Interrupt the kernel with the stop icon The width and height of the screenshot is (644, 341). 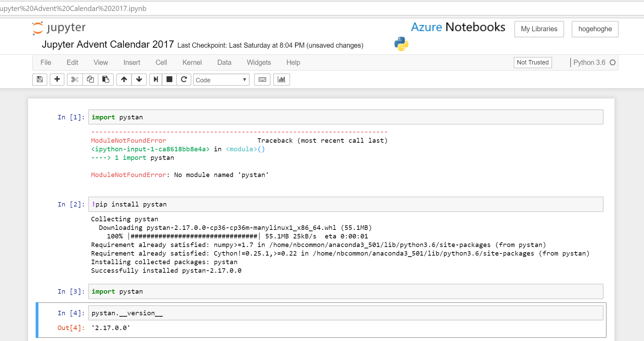coord(169,79)
